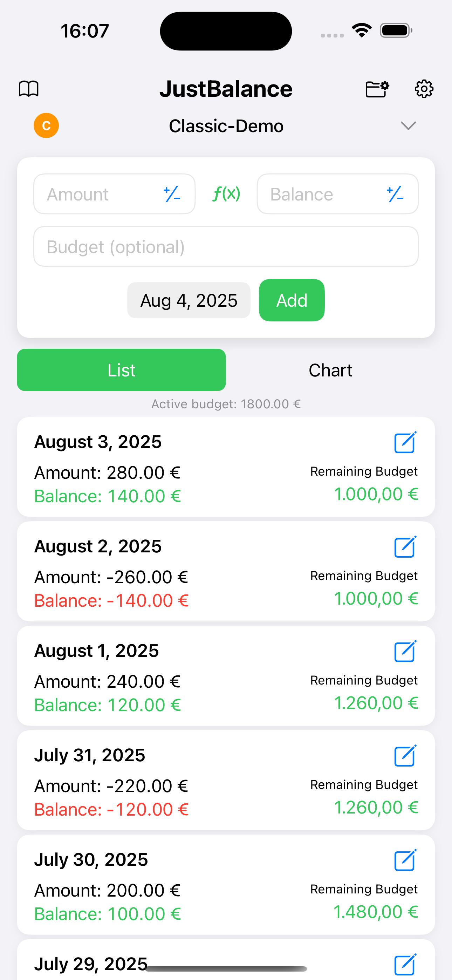Screen dimensions: 452x980
Task: Open the book guide icon
Action: (29, 89)
